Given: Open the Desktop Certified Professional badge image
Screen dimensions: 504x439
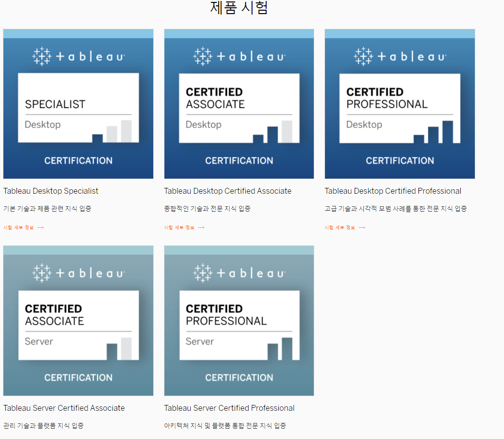Looking at the screenshot, I should (399, 104).
